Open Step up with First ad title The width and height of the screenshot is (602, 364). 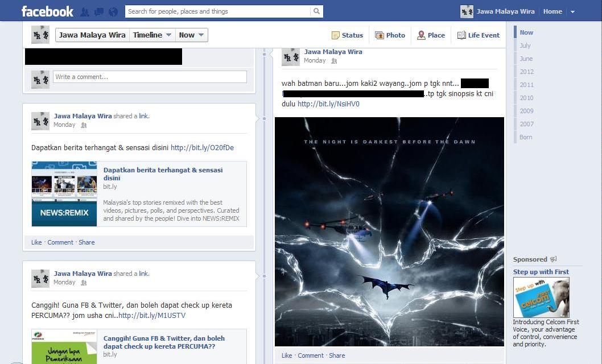point(541,272)
